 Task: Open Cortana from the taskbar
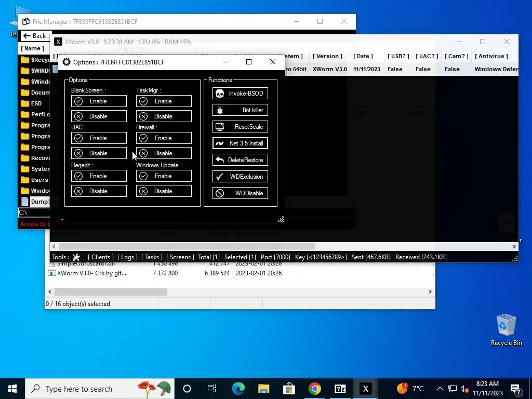coord(187,389)
